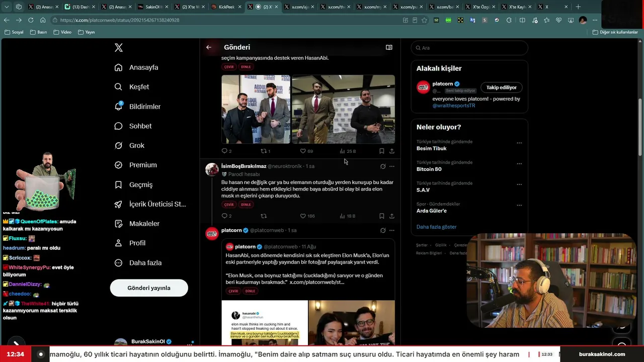Image resolution: width=644 pixels, height=362 pixels.
Task: Click ÇEVİR under İsimBoşBırakılmaz's post
Action: [229, 205]
